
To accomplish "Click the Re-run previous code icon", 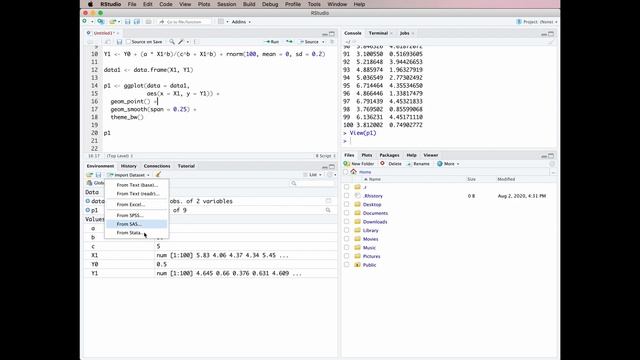I will pyautogui.click(x=289, y=42).
